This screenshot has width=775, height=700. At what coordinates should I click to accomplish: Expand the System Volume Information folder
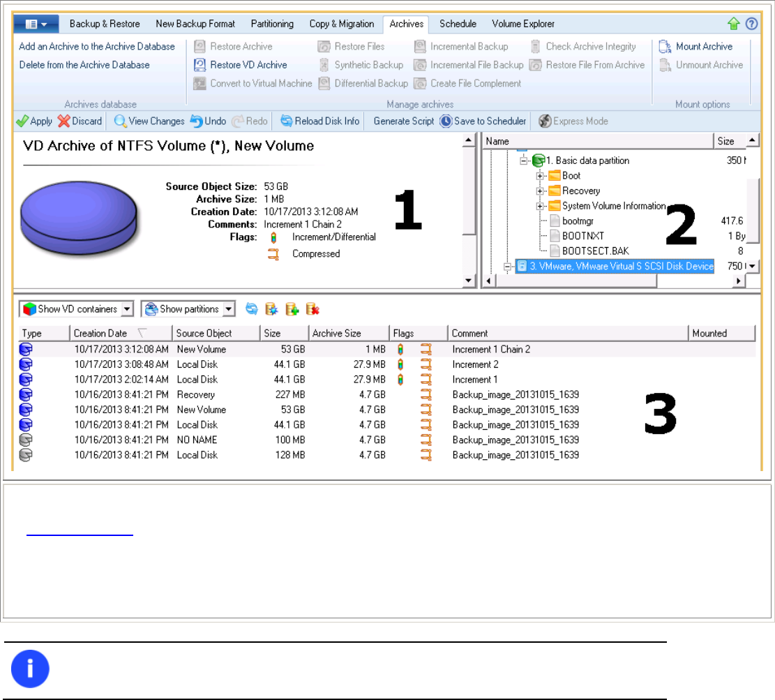[x=540, y=206]
